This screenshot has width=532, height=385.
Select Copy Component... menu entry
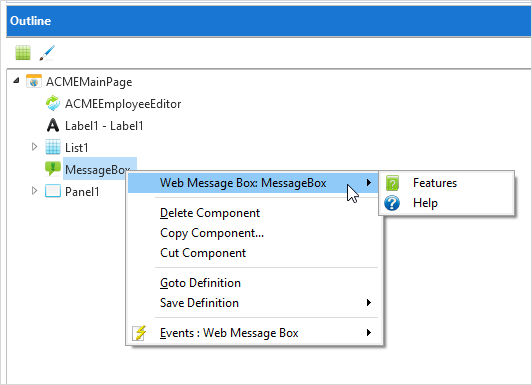tap(212, 233)
